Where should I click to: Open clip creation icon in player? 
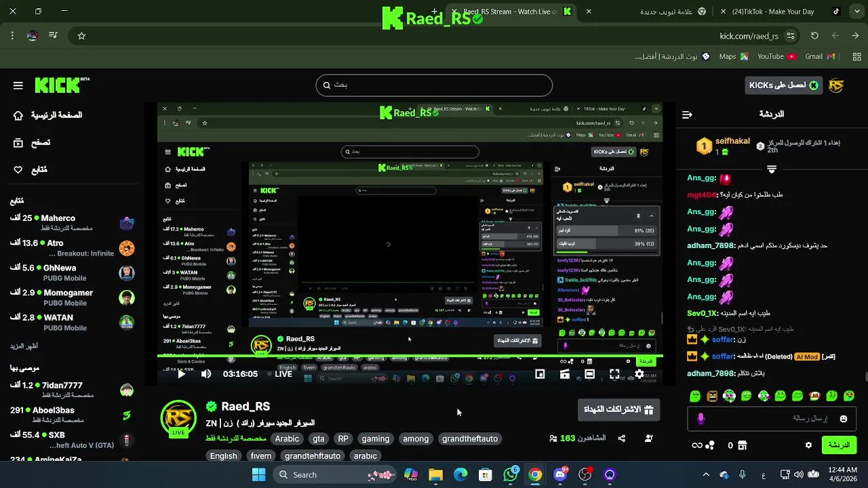(565, 374)
